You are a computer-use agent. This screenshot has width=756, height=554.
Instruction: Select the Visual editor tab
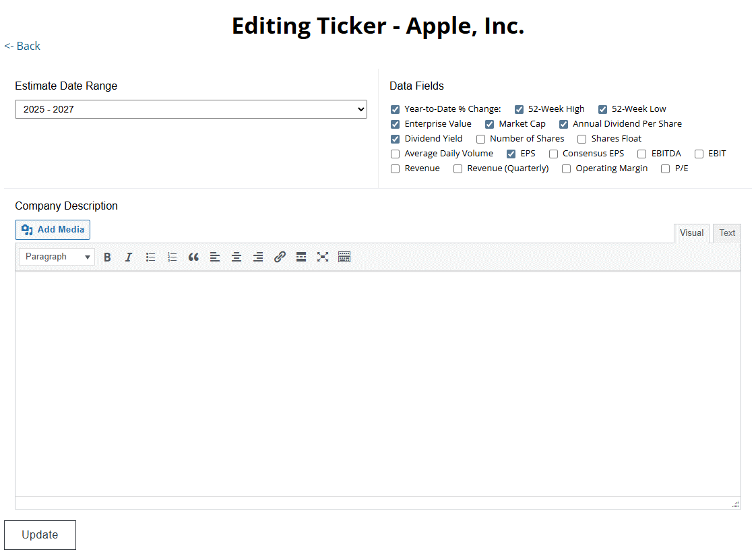(691, 233)
